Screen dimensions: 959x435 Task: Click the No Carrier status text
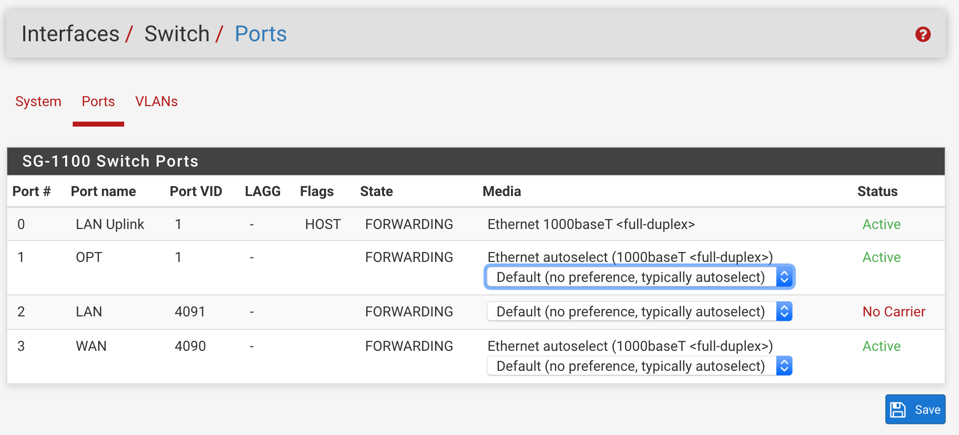click(x=893, y=312)
